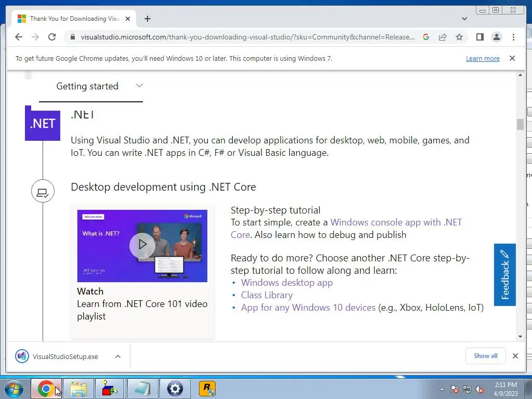Open File Explorer from the taskbar
The height and width of the screenshot is (399, 532).
tap(78, 389)
